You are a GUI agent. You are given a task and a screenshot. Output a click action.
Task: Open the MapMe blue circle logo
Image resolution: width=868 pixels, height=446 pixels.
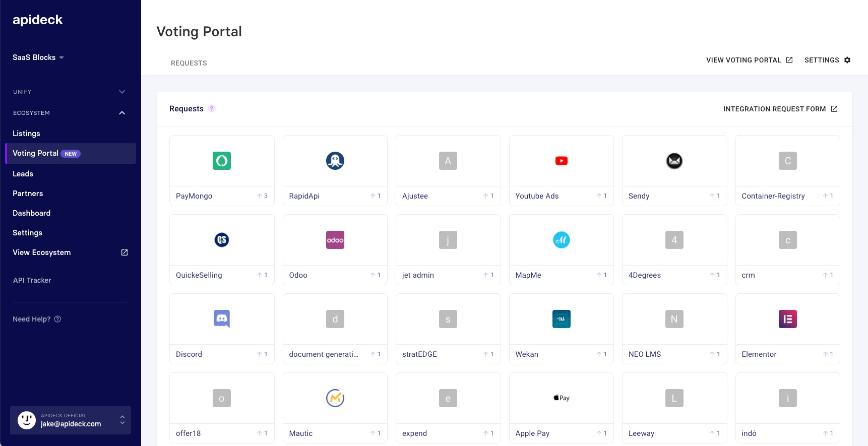tap(562, 240)
